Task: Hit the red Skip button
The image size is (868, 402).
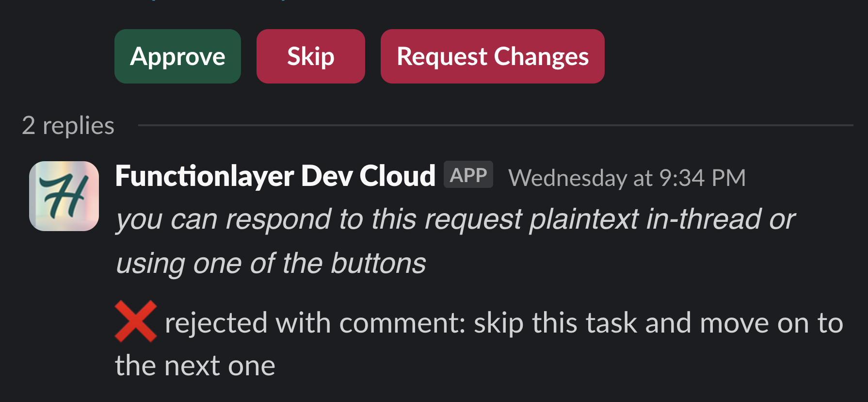Action: pyautogui.click(x=310, y=56)
